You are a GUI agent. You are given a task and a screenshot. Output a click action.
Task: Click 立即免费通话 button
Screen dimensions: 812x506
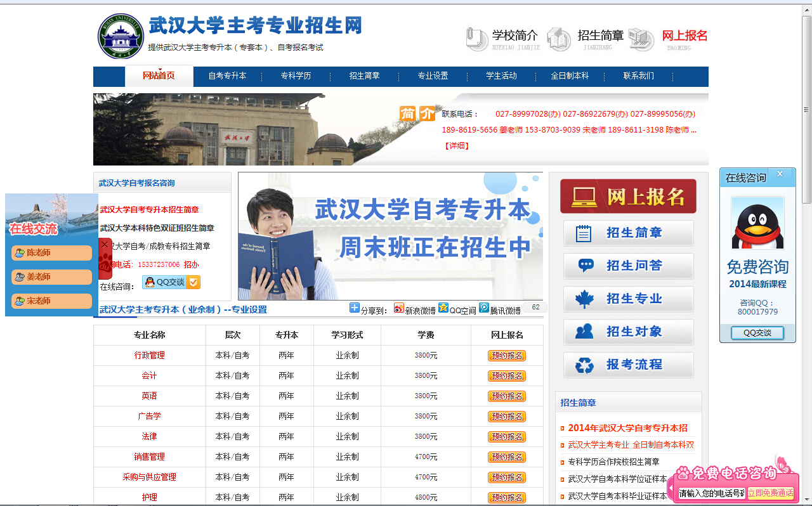pyautogui.click(x=770, y=493)
